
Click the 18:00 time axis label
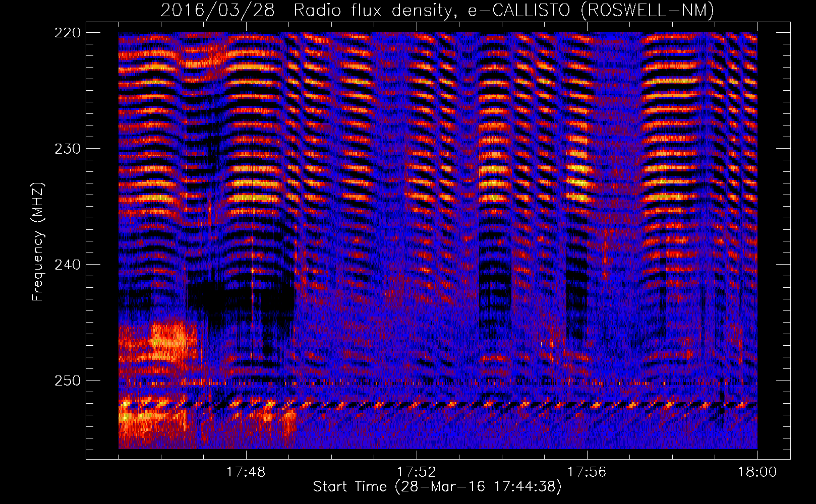[x=757, y=472]
